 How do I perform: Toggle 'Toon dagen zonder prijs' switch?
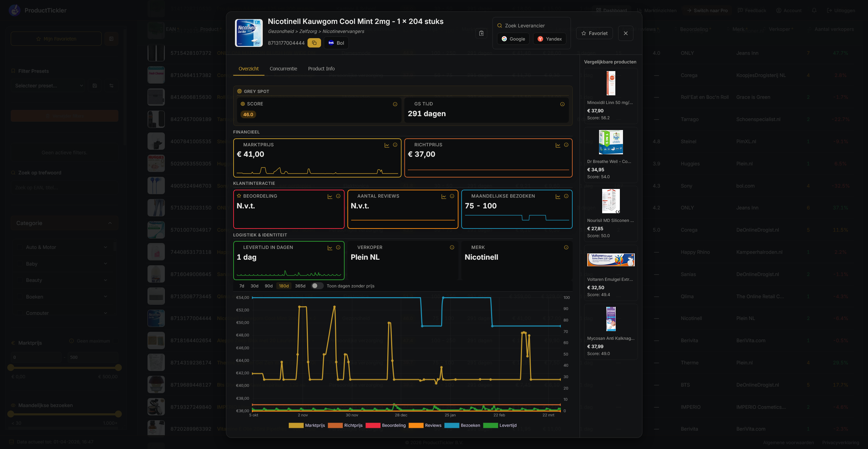click(x=317, y=286)
